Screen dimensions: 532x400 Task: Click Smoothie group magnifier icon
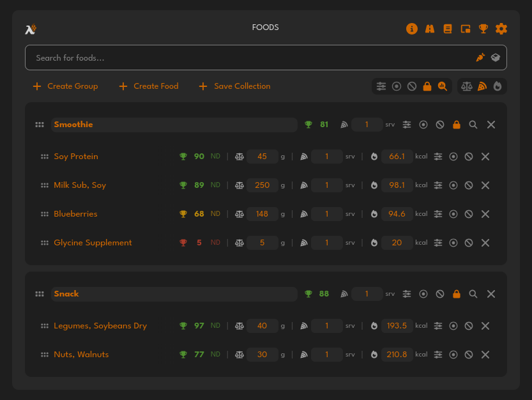473,125
